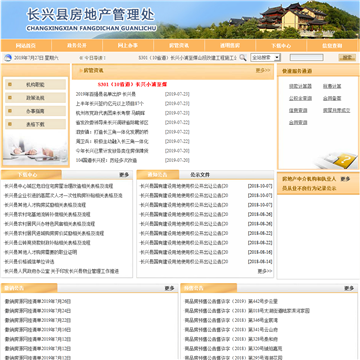
Task: Click the arrow marker before 房管资讯 heading
Action: pyautogui.click(x=80, y=70)
